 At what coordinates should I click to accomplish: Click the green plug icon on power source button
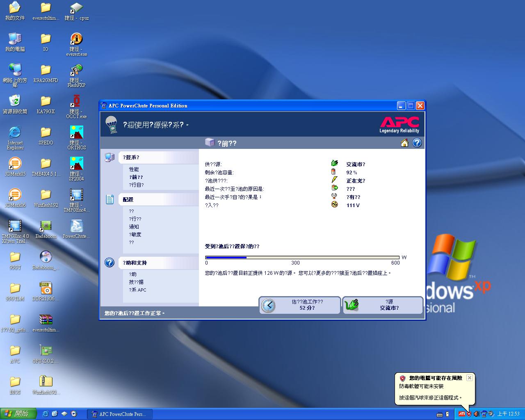(x=352, y=305)
